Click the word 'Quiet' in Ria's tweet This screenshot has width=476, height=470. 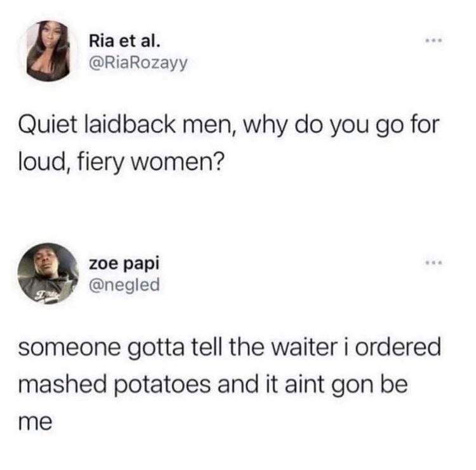pos(48,125)
